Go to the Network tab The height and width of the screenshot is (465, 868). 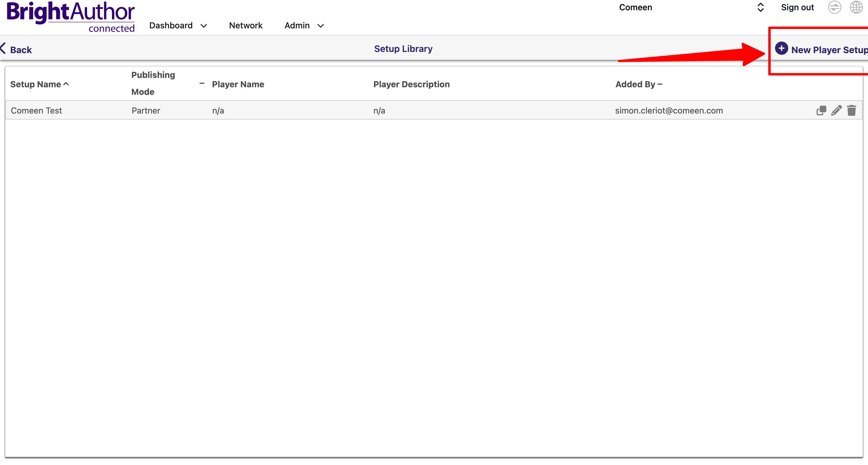[x=246, y=26]
